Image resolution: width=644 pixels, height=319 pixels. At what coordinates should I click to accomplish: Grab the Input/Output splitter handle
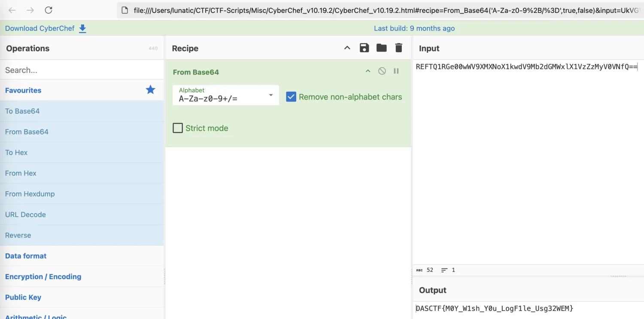click(x=618, y=277)
